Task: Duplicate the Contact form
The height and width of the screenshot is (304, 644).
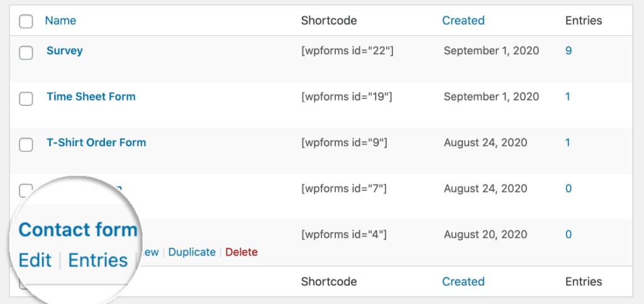Action: pos(192,252)
